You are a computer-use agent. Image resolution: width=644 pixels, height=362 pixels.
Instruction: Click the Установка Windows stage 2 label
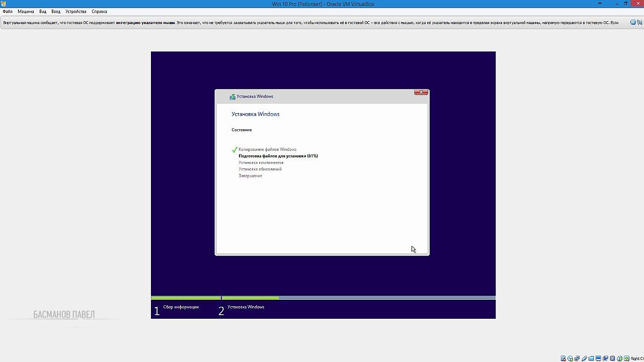[246, 307]
